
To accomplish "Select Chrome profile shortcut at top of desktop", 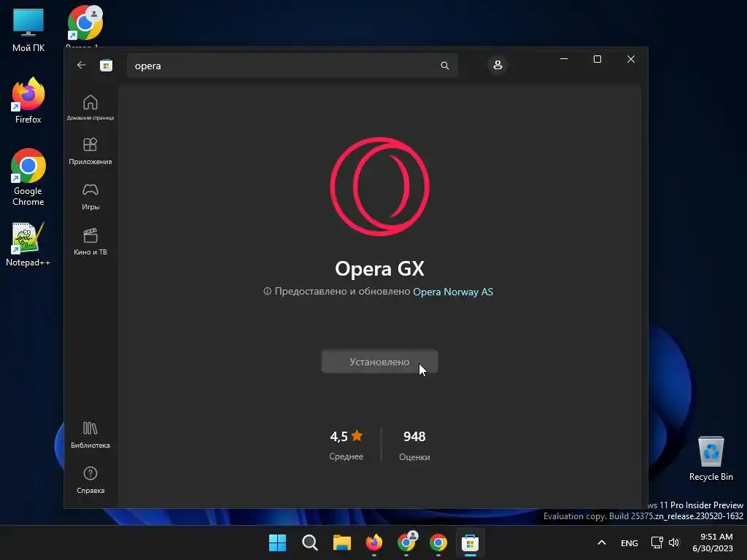I will click(x=85, y=26).
